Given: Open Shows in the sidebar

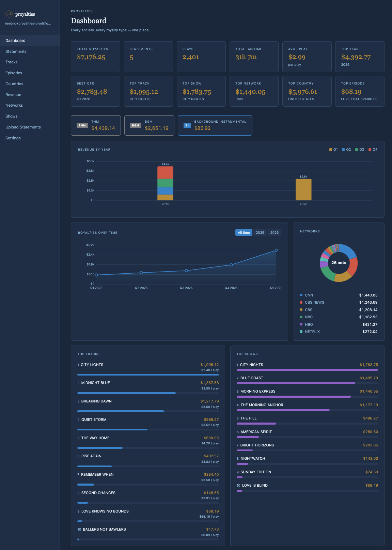Looking at the screenshot, I should click(x=30, y=116).
